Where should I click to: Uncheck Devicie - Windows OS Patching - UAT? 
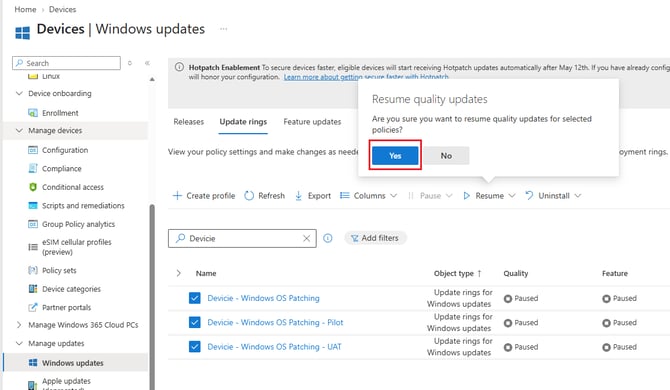pyautogui.click(x=194, y=346)
